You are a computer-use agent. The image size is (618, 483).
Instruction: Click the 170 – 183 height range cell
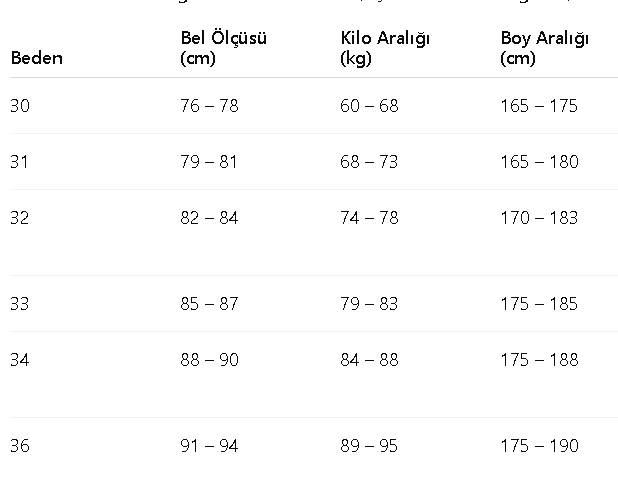click(x=539, y=218)
